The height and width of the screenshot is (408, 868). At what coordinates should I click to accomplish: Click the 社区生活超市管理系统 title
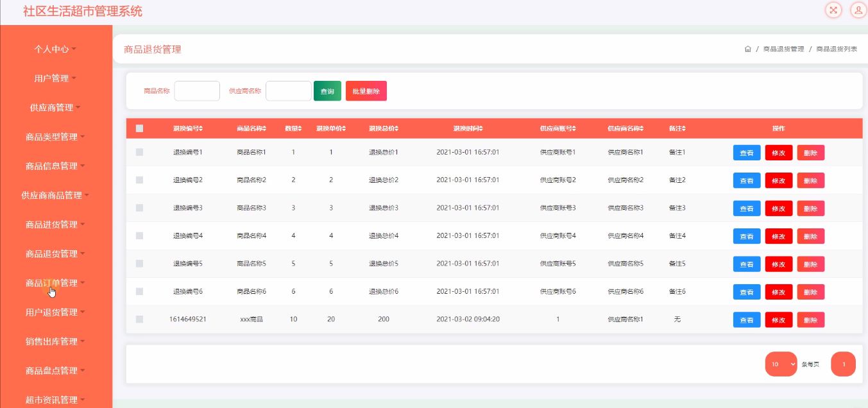[x=83, y=11]
